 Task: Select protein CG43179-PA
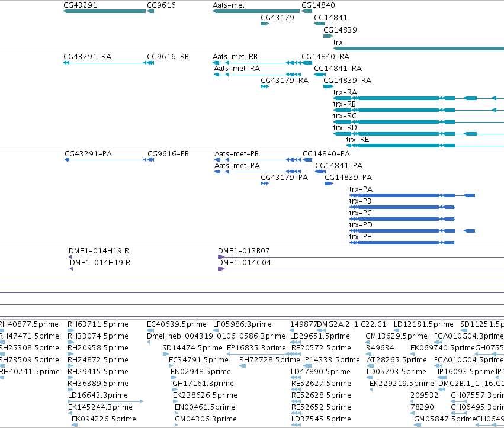(284, 178)
